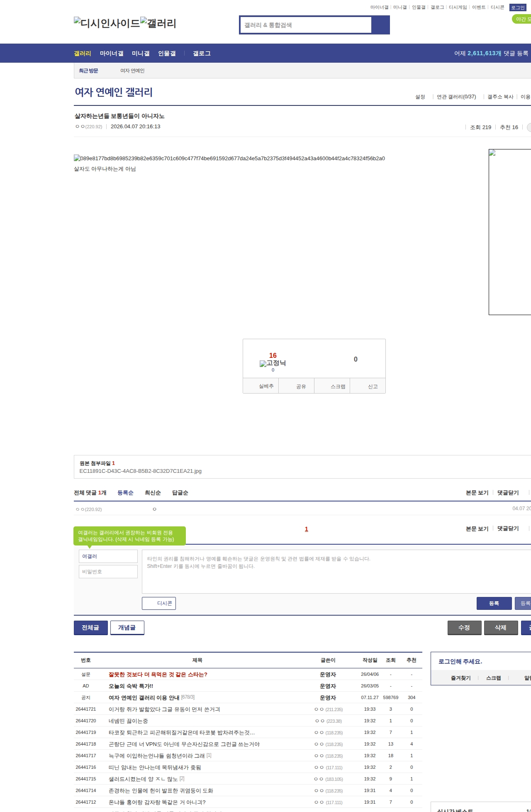Toggle the green 야간 모드 button
Screen dimensions: 531x812
click(x=522, y=19)
